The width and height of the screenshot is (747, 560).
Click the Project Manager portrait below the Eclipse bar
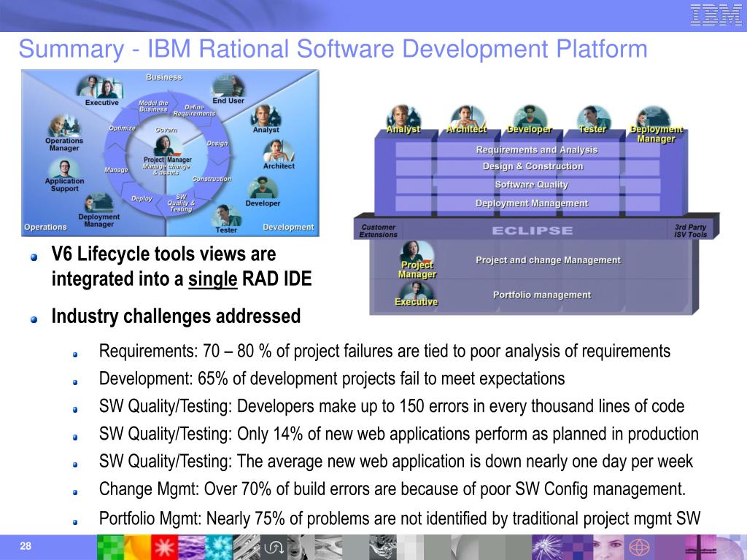point(418,252)
